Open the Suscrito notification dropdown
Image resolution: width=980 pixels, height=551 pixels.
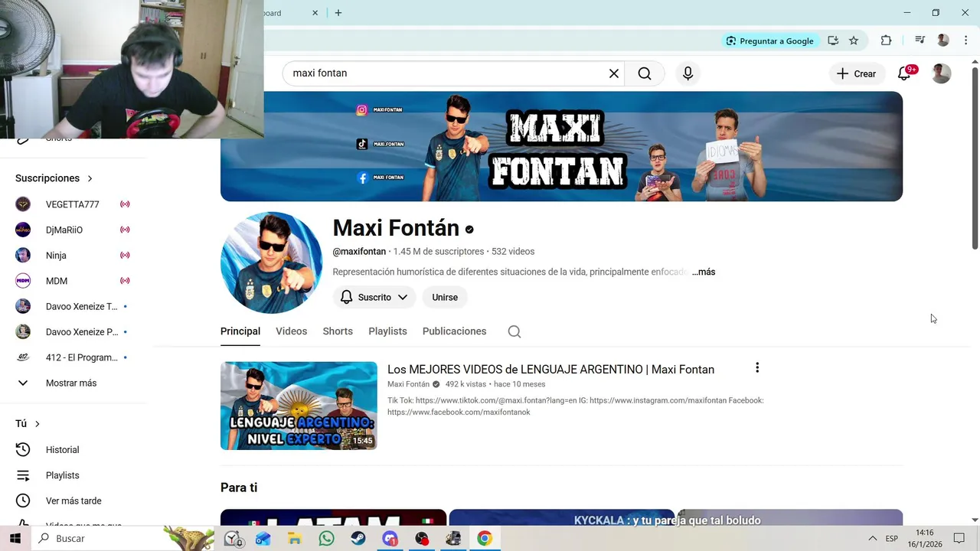point(374,297)
